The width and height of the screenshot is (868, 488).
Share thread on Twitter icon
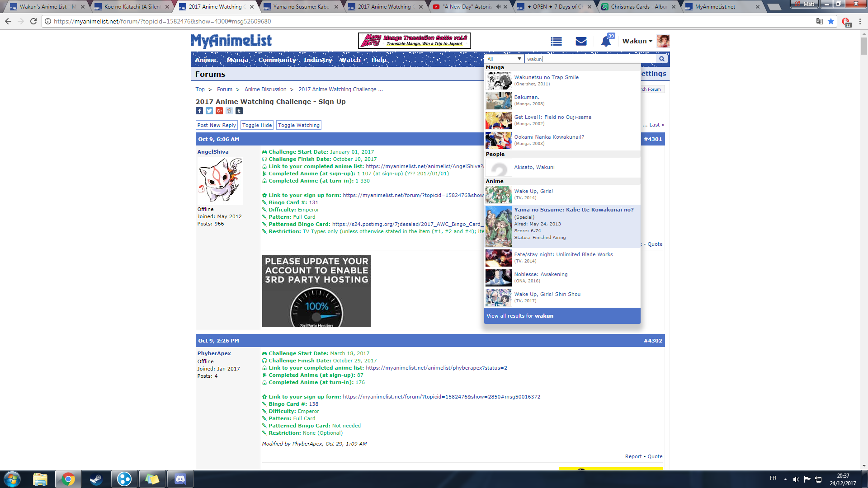click(x=209, y=111)
